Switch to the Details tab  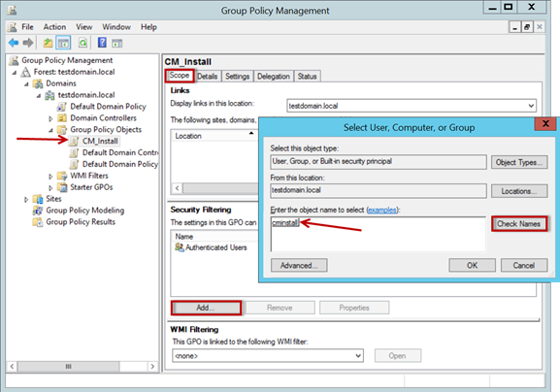point(207,77)
